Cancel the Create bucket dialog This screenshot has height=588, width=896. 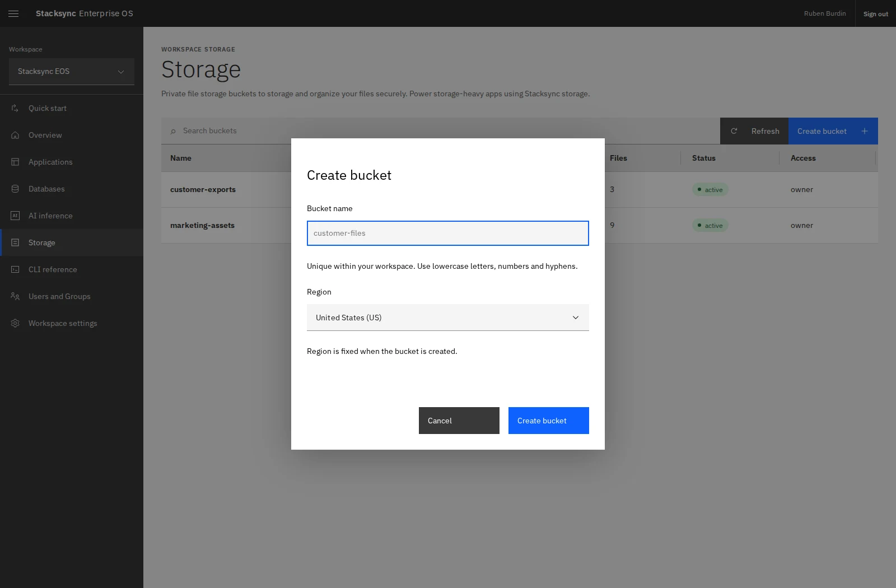click(x=459, y=421)
